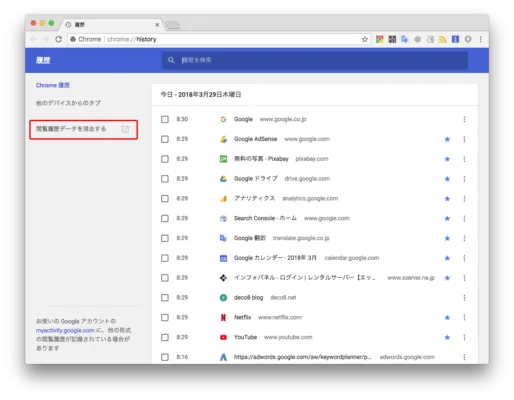The height and width of the screenshot is (400, 514).
Task: Check the box for the drive.google.com entry
Action: pyautogui.click(x=165, y=179)
